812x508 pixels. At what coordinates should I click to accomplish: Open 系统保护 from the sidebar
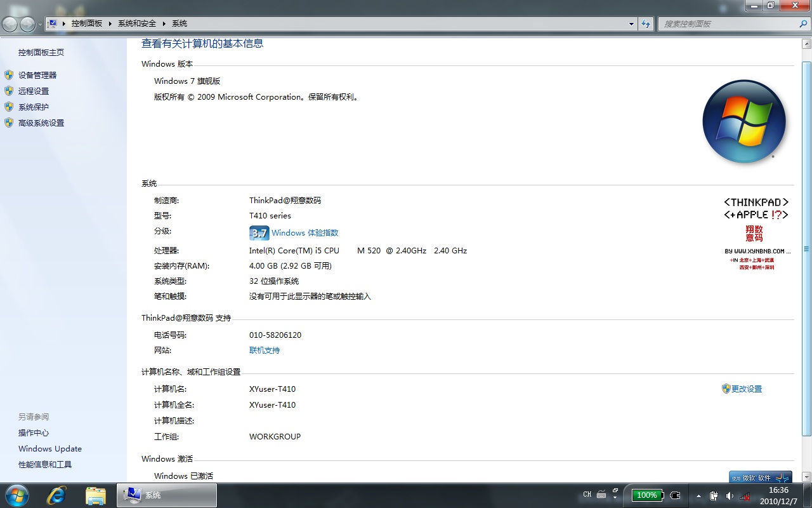click(x=34, y=107)
